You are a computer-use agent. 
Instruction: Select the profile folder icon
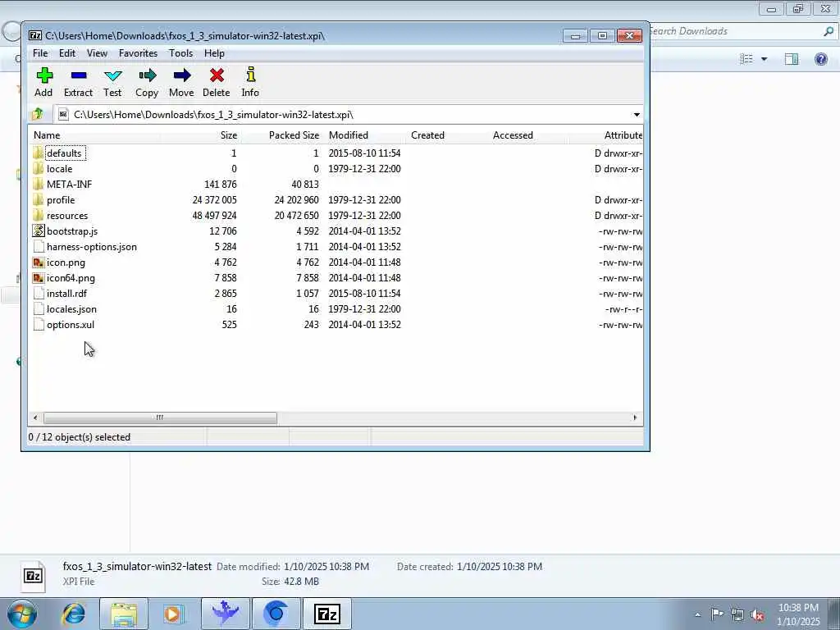[x=38, y=200]
